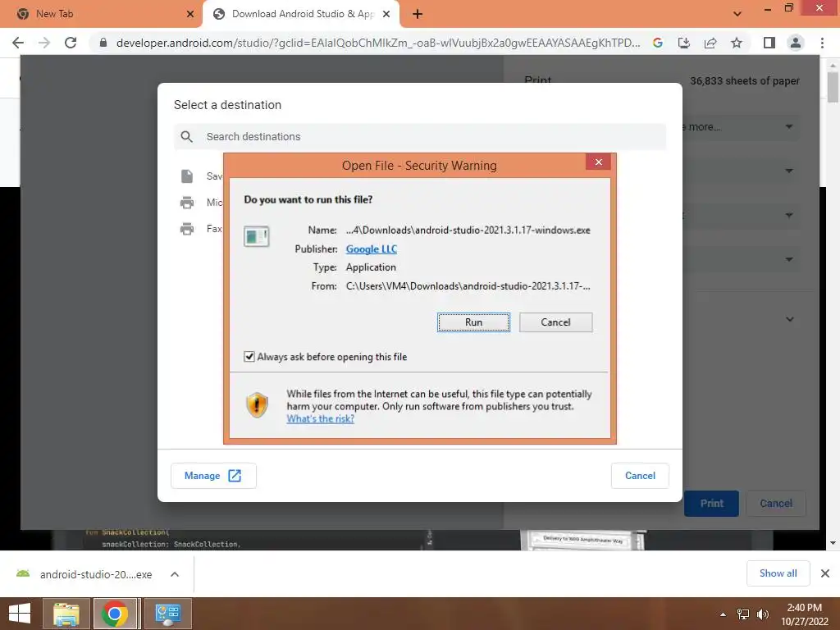Select the Fax printer icon destination
The width and height of the screenshot is (840, 630).
(187, 229)
